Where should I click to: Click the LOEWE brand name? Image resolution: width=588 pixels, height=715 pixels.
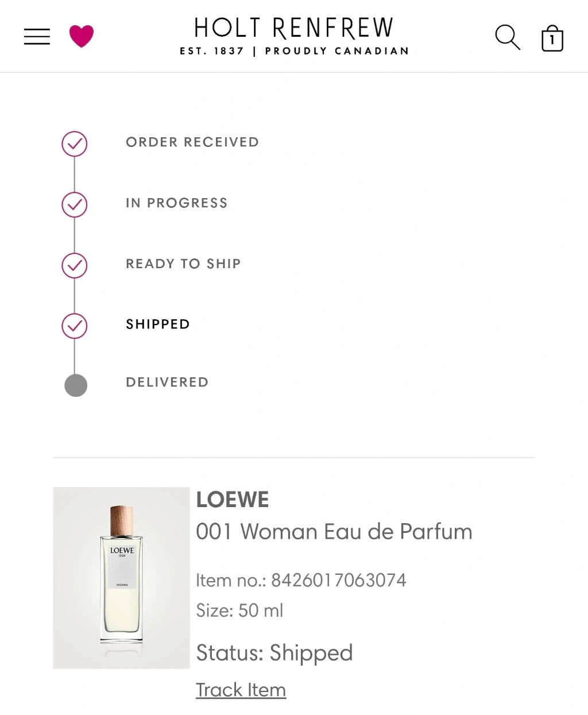click(x=233, y=500)
